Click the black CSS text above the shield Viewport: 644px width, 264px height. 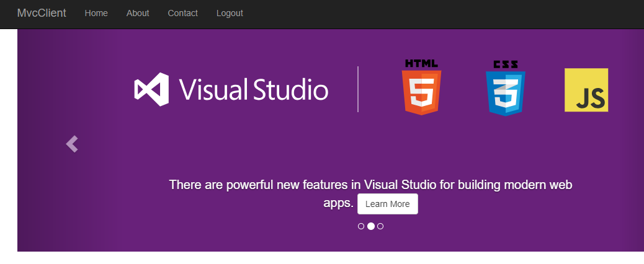pyautogui.click(x=506, y=64)
